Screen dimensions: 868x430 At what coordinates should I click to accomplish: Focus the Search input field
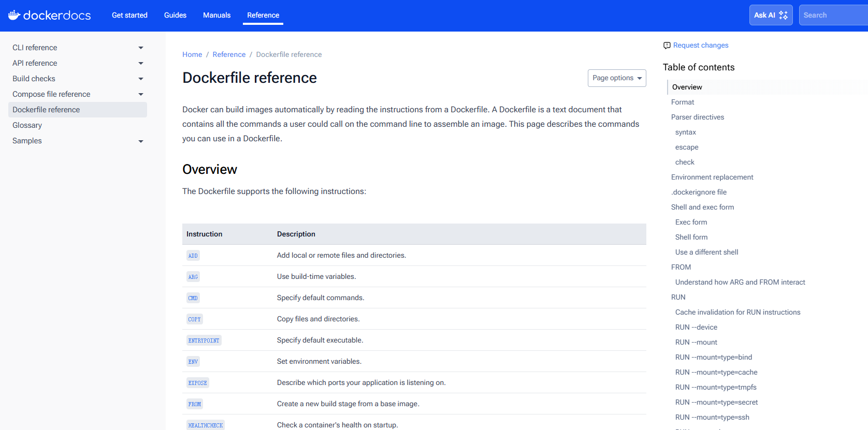(x=833, y=15)
